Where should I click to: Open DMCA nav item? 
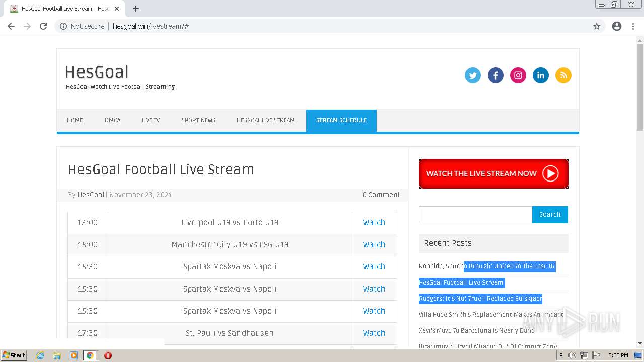click(112, 120)
